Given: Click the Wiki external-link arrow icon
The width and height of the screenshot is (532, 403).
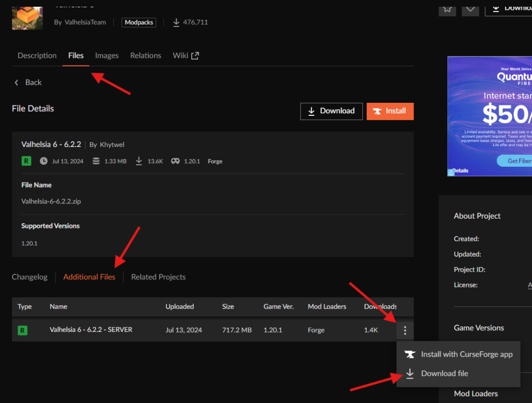Looking at the screenshot, I should pos(195,56).
